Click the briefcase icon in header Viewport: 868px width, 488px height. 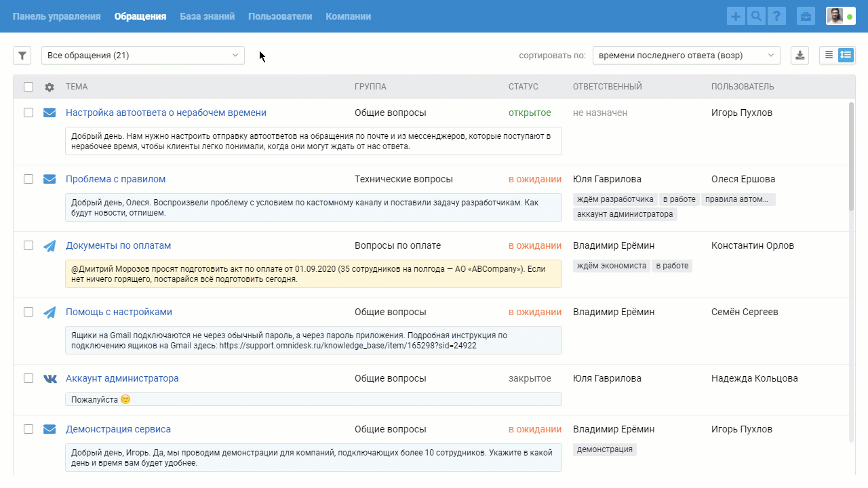806,16
